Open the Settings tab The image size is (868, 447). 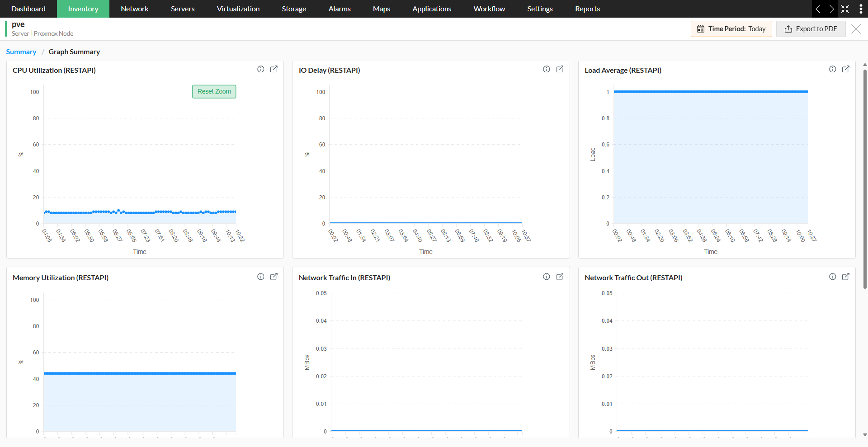pos(540,9)
